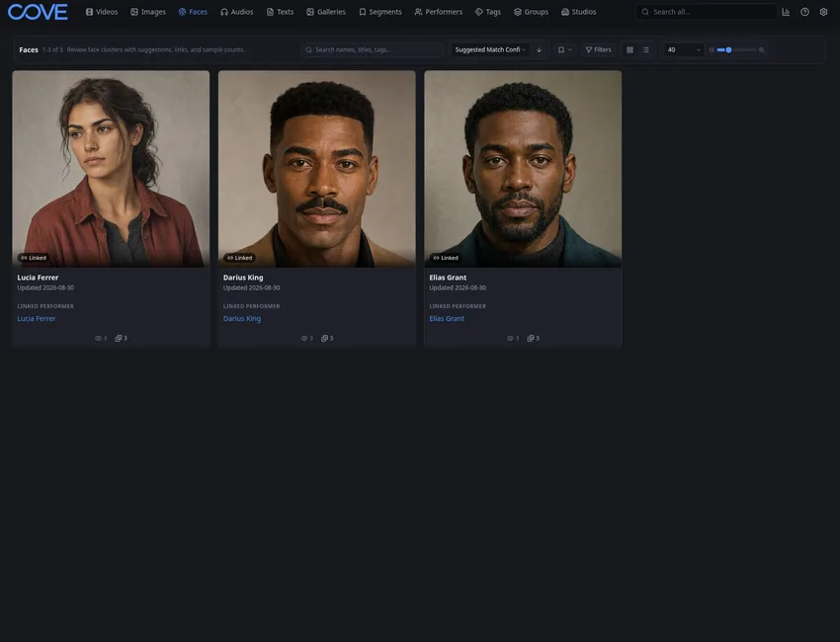The width and height of the screenshot is (840, 642).
Task: Open the page size 40 dropdown
Action: [684, 49]
